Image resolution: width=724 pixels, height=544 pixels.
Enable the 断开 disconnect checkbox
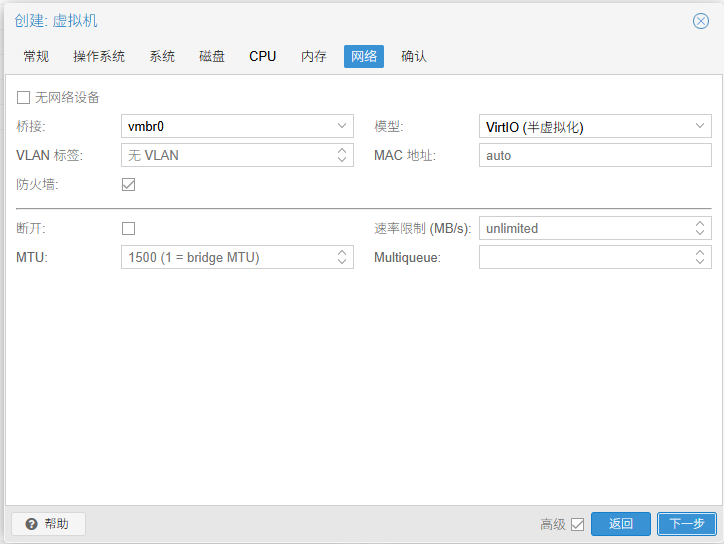click(128, 228)
